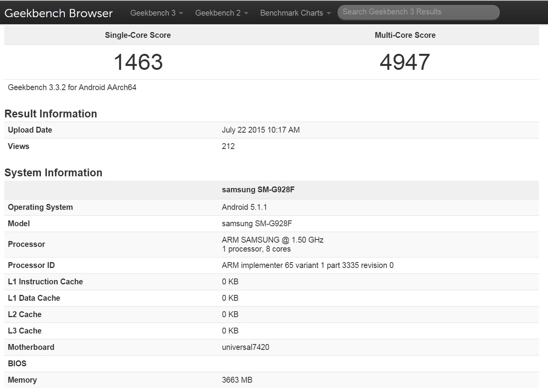
Task: Click the Operating System label
Action: [x=40, y=207]
